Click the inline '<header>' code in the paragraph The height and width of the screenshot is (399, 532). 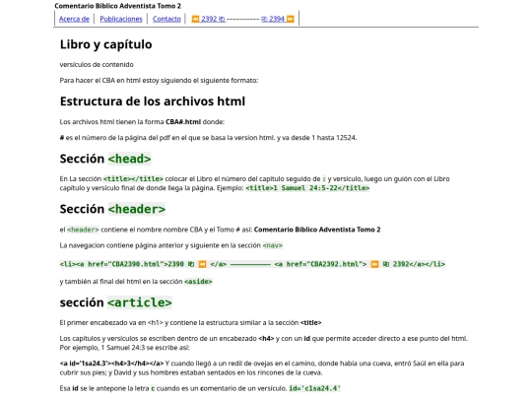[x=83, y=230]
